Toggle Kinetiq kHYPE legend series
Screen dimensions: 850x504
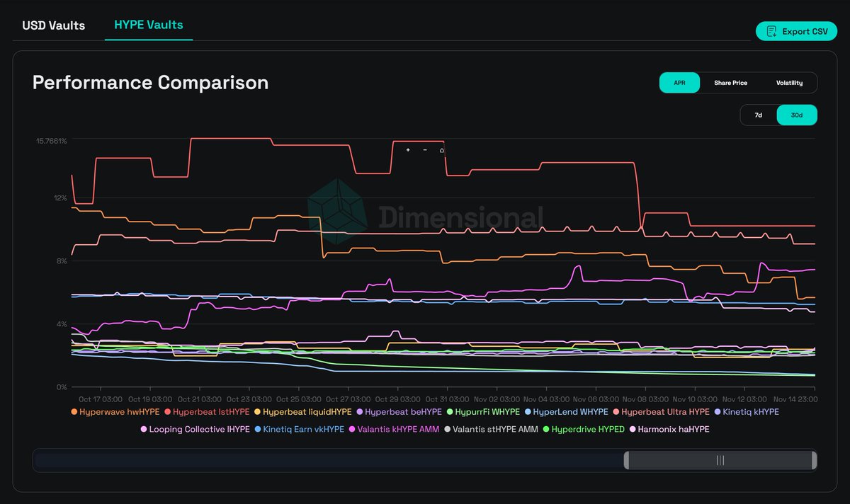point(747,411)
